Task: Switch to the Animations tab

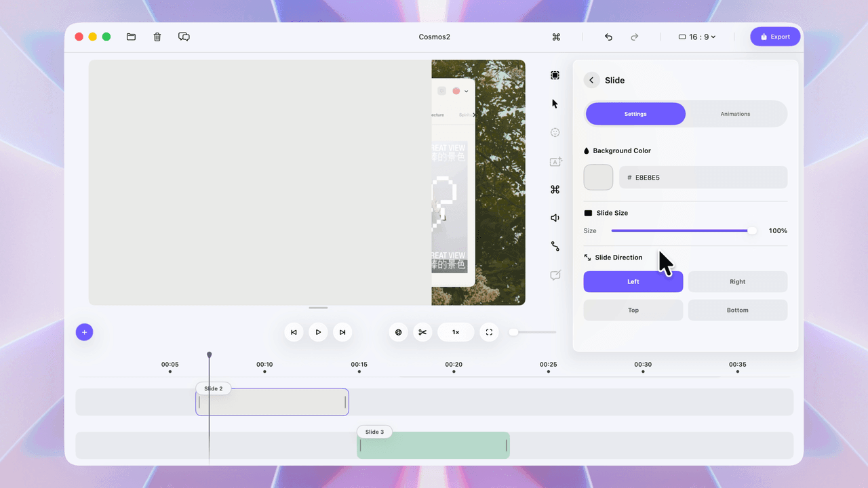Action: (735, 114)
